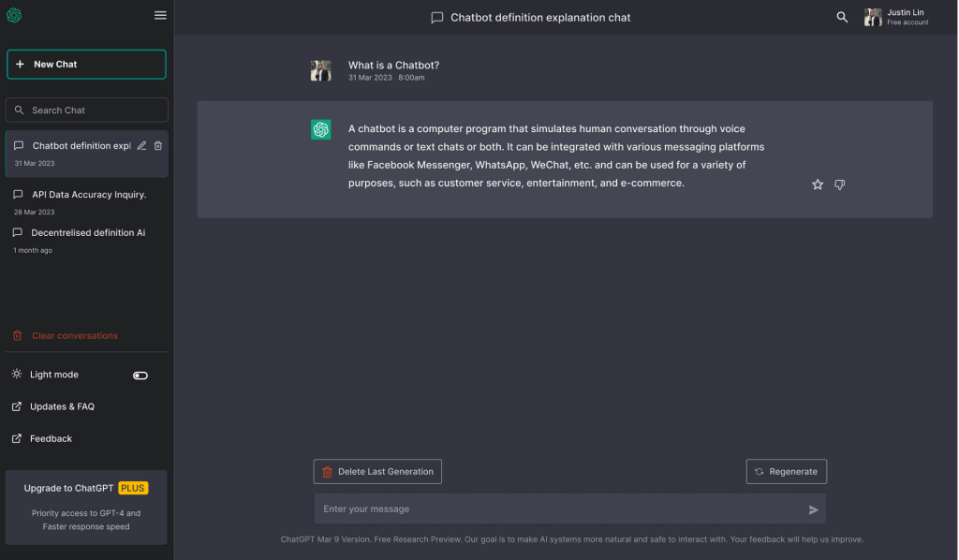Open the API Data Accuracy Inquiry chat
Screen dimensions: 959x560
[x=86, y=202]
